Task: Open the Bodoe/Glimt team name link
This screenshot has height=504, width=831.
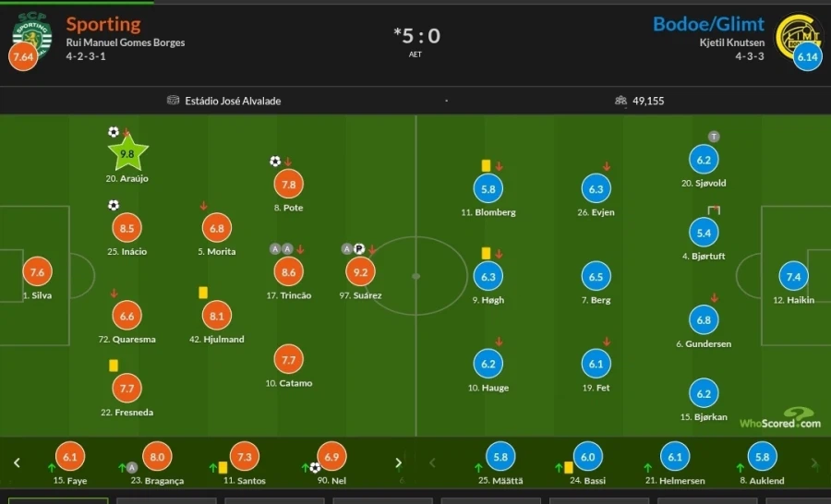Action: (x=708, y=24)
